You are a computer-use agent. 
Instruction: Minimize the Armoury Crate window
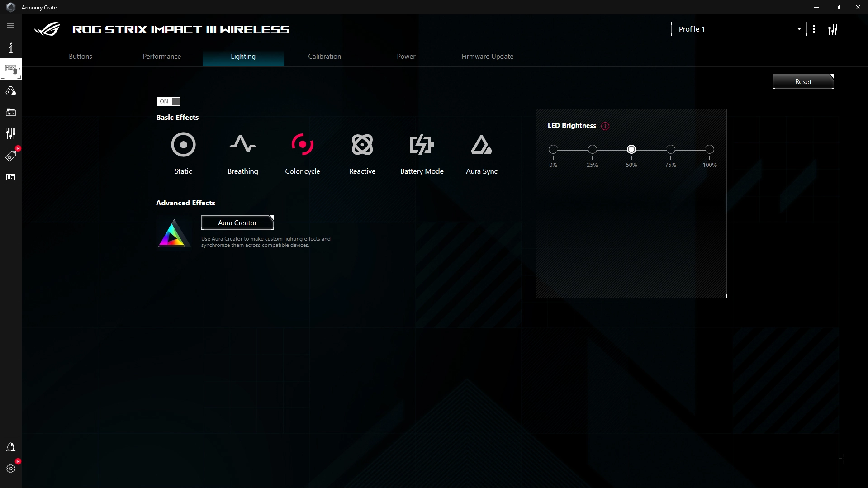[816, 7]
